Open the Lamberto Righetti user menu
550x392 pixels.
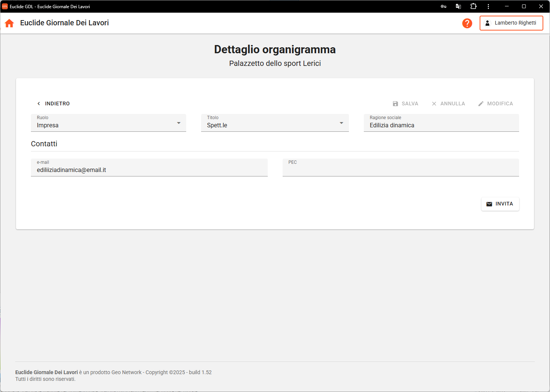[511, 23]
